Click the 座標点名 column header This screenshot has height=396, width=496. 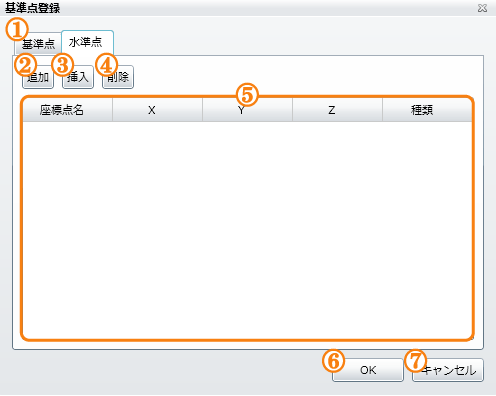click(67, 110)
